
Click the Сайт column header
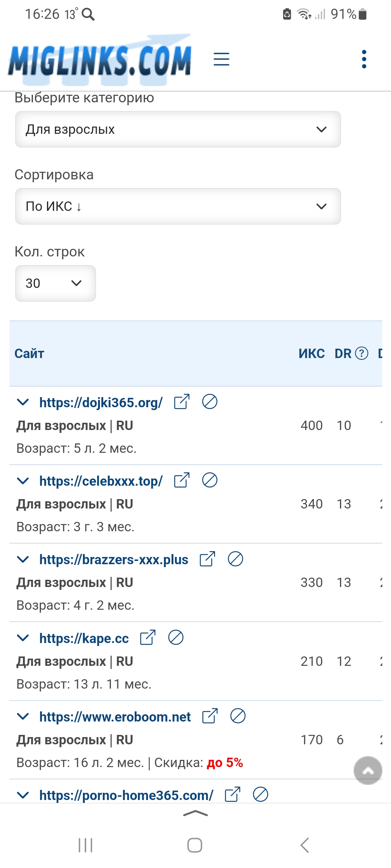pos(29,353)
